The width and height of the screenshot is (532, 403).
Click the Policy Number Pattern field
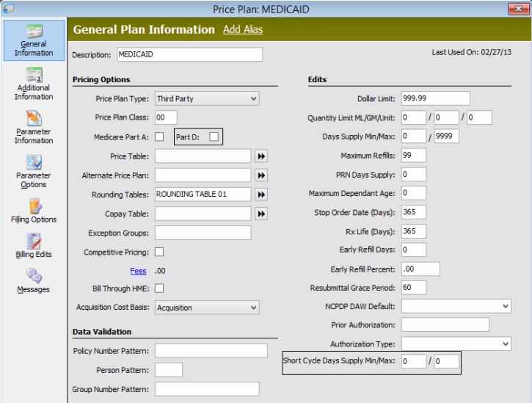[x=211, y=351]
